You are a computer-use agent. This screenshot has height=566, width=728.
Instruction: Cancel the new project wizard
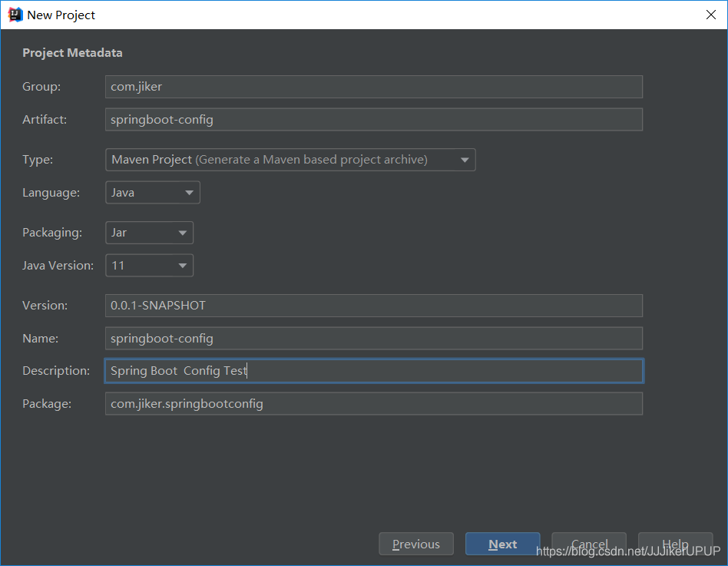(x=589, y=544)
